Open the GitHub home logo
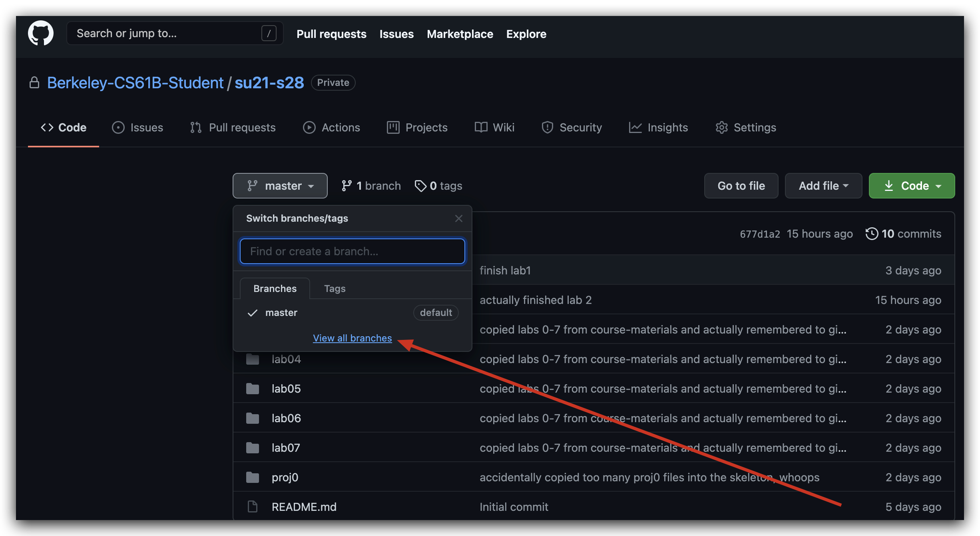980x536 pixels. point(41,33)
